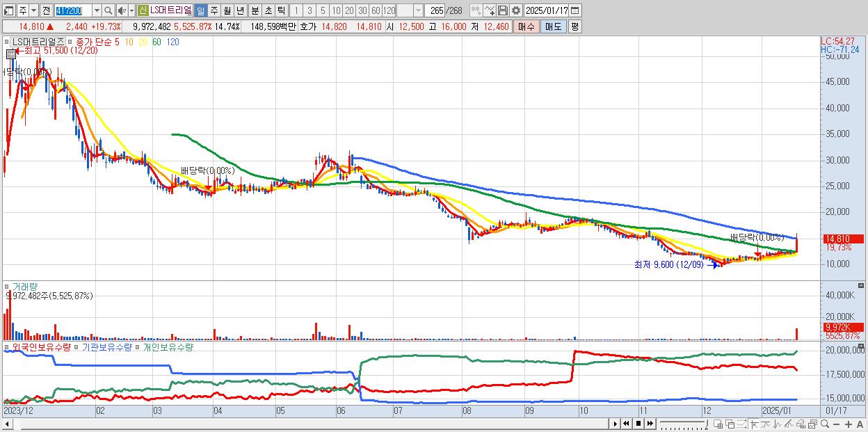The height and width of the screenshot is (432, 868).
Task: Select the 주 weekly period toggle
Action: [x=214, y=10]
